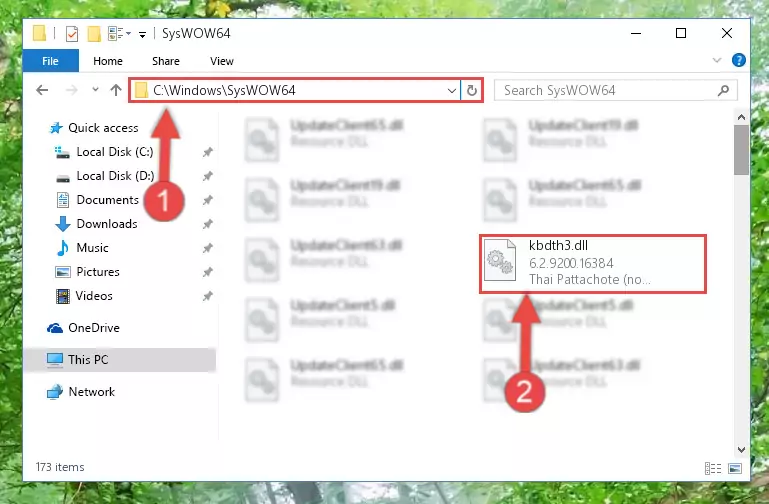
Task: Click the Downloads blue arrow icon
Action: pos(63,224)
